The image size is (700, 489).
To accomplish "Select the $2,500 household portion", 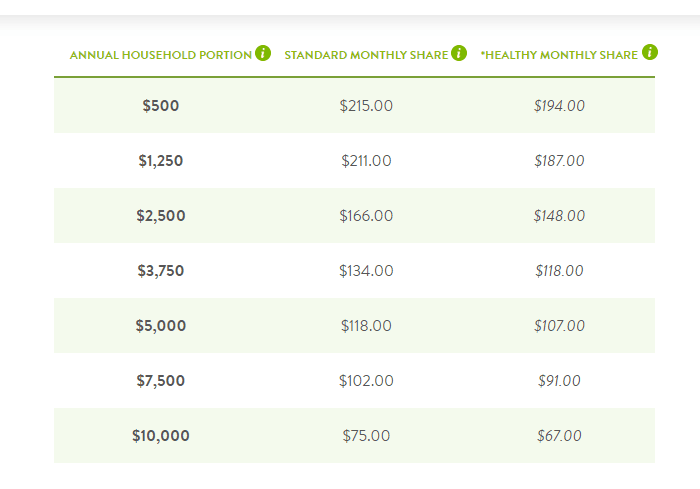I will point(161,216).
